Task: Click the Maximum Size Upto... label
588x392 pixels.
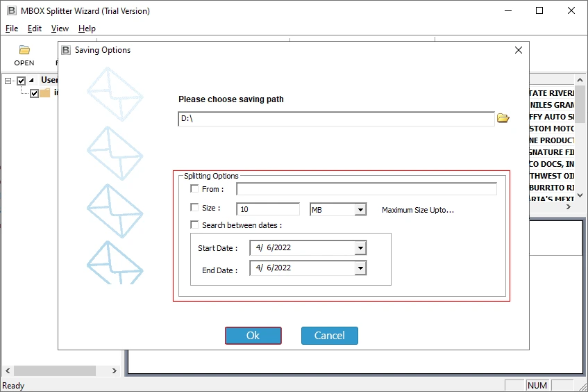Action: coord(418,210)
